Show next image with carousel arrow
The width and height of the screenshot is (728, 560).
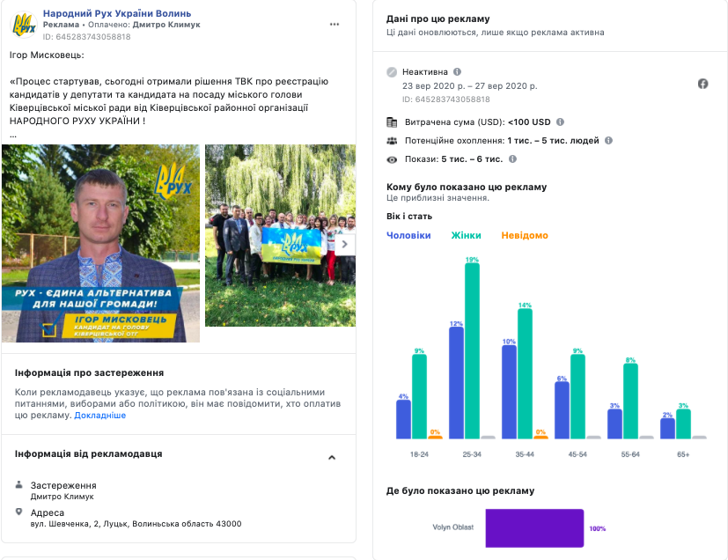pyautogui.click(x=344, y=244)
